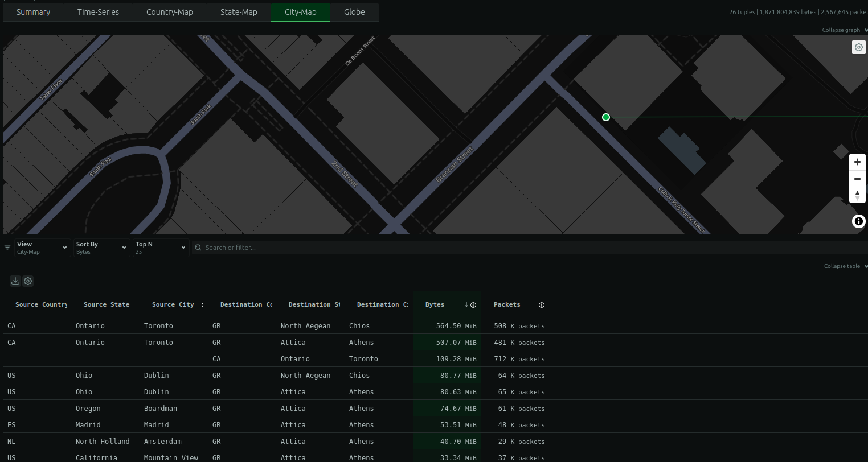This screenshot has height=462, width=868.
Task: Click the Brannan Street label on map
Action: coord(455,164)
